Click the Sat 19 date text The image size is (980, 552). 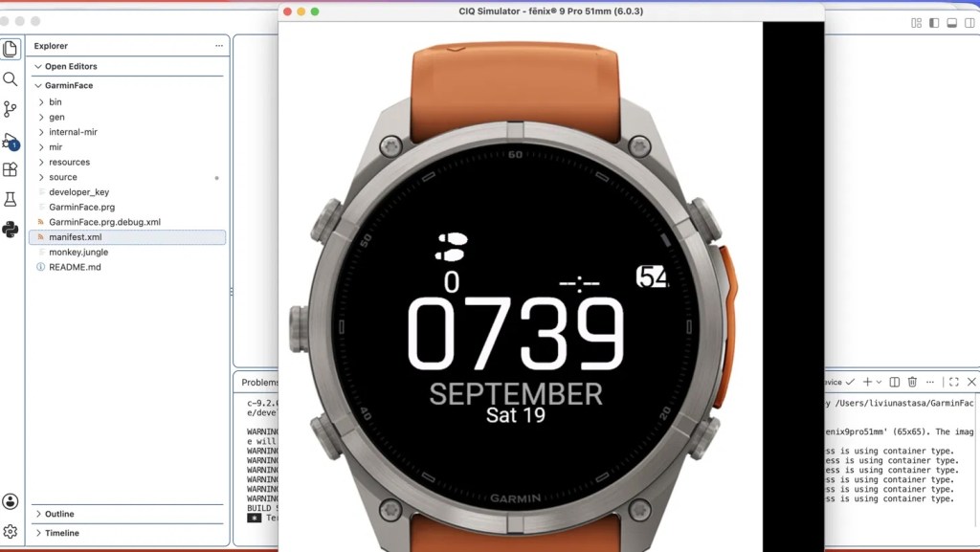point(516,415)
